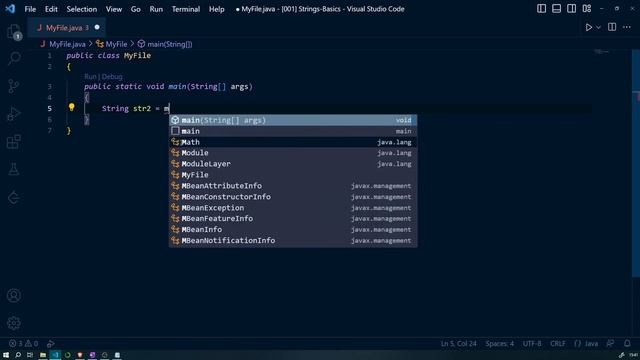Open the Testing flask view
Viewport: 640px width, 360px height.
[13, 169]
